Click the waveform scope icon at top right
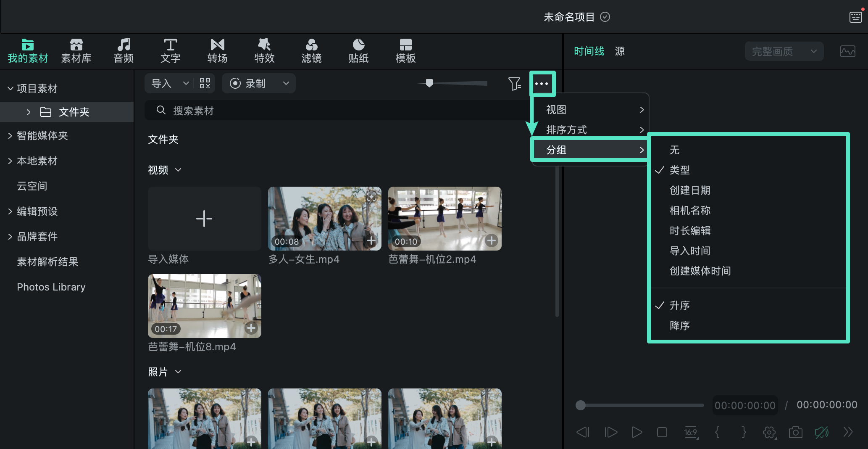Viewport: 868px width, 449px height. [847, 51]
